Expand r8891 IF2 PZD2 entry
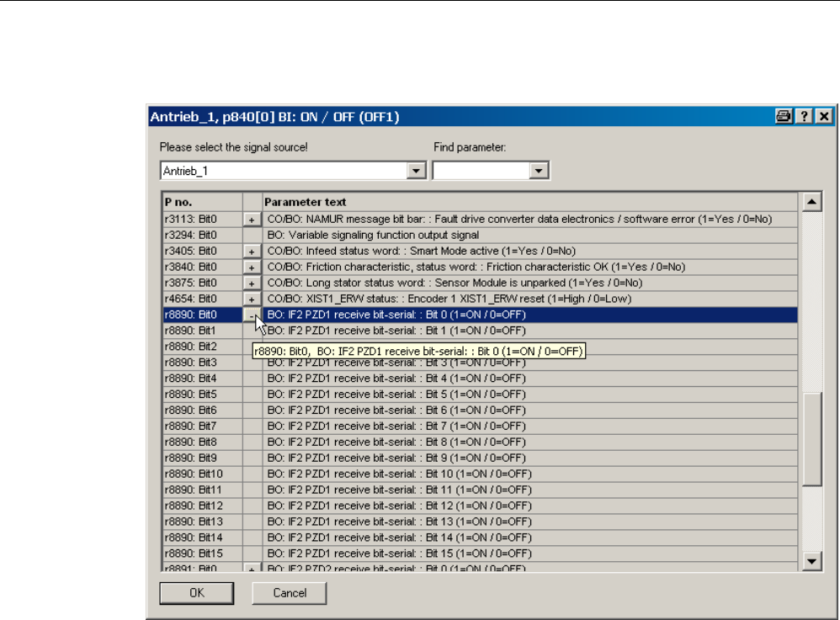Image resolution: width=840 pixels, height=620 pixels. 252,568
